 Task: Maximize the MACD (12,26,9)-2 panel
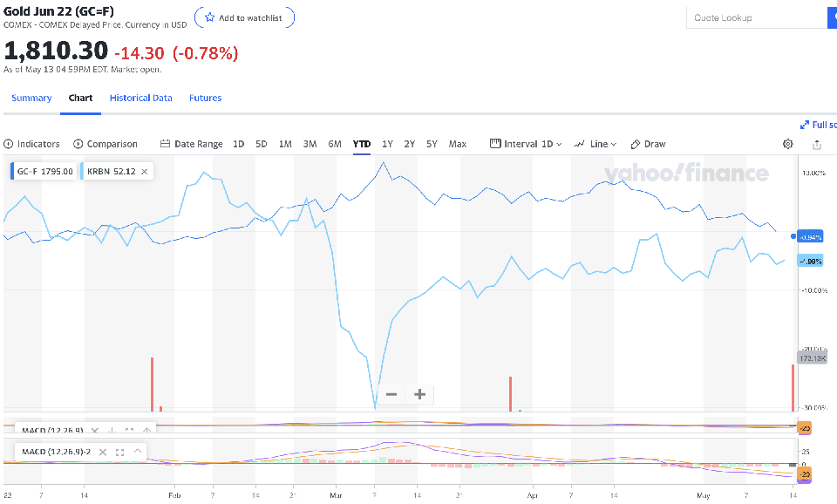pyautogui.click(x=119, y=453)
